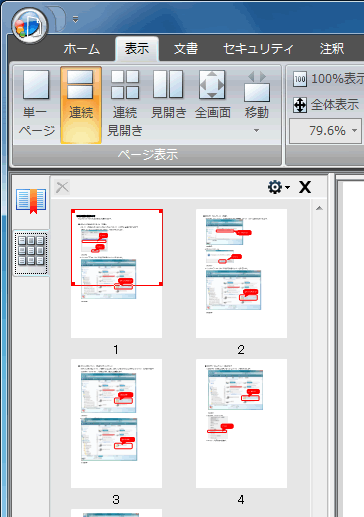This screenshot has width=364, height=517.
Task: Open the quick access toolbar customize arrow
Action: pyautogui.click(x=75, y=19)
